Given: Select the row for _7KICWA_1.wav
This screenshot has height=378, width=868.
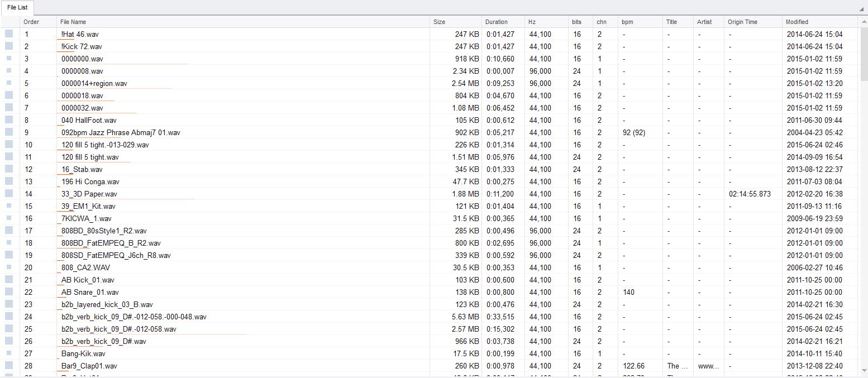Looking at the screenshot, I should [x=223, y=218].
